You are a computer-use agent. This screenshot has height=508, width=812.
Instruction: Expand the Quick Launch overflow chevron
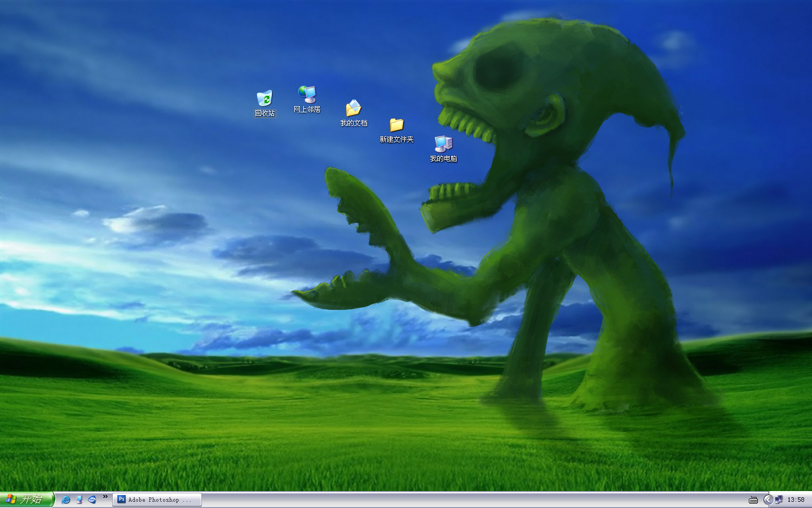click(x=105, y=497)
